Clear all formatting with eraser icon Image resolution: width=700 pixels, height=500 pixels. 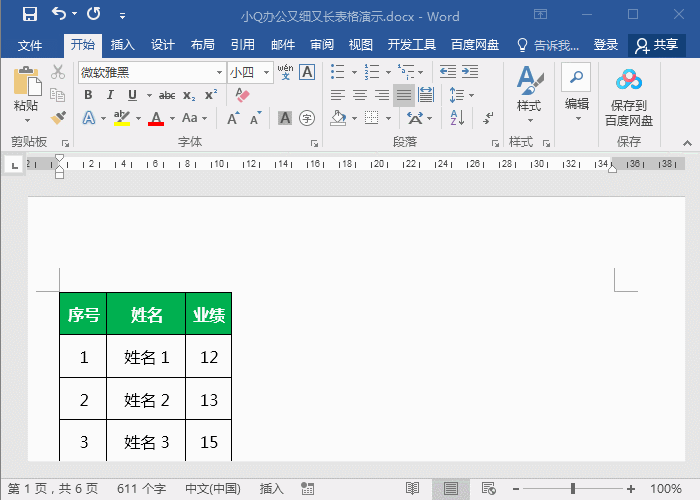click(242, 95)
